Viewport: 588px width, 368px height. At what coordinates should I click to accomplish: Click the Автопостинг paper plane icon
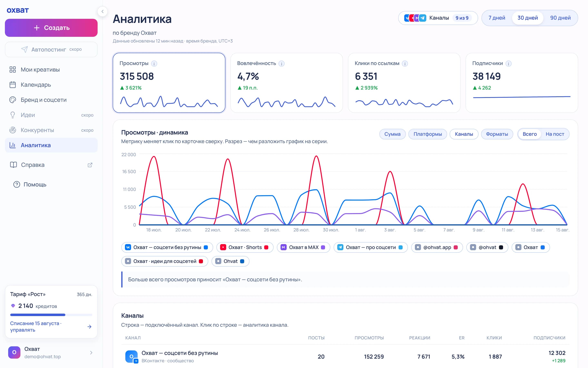(x=24, y=49)
